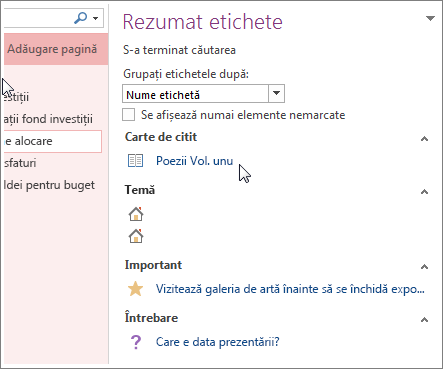Enable Se afișează numai elemente nemarcate checkbox
This screenshot has width=443, height=369.
point(129,115)
